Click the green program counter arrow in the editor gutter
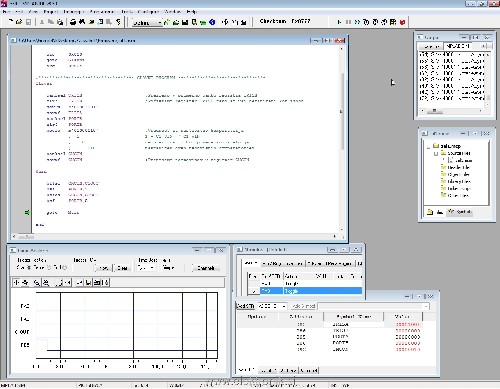 27,212
